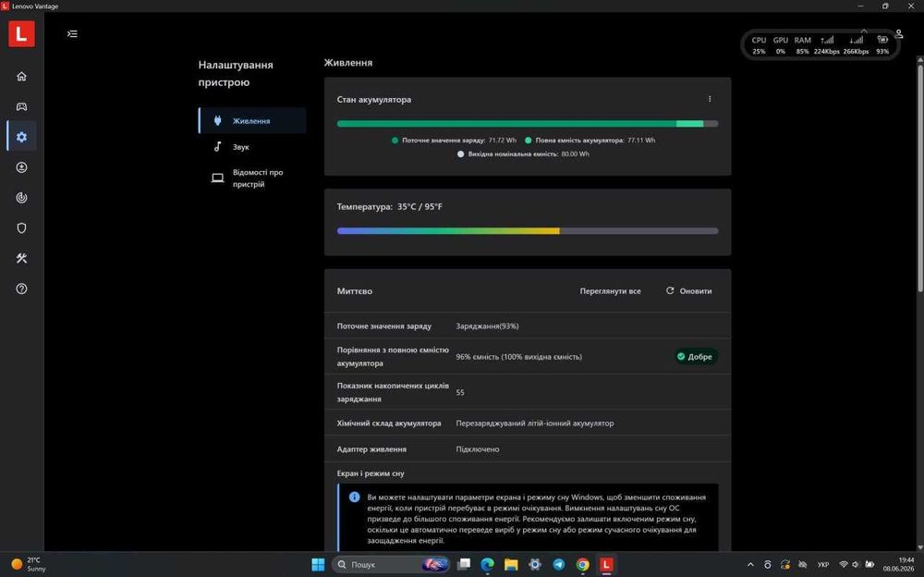The width and height of the screenshot is (924, 577).
Task: Open the system update download sidebar icon
Action: click(x=22, y=167)
